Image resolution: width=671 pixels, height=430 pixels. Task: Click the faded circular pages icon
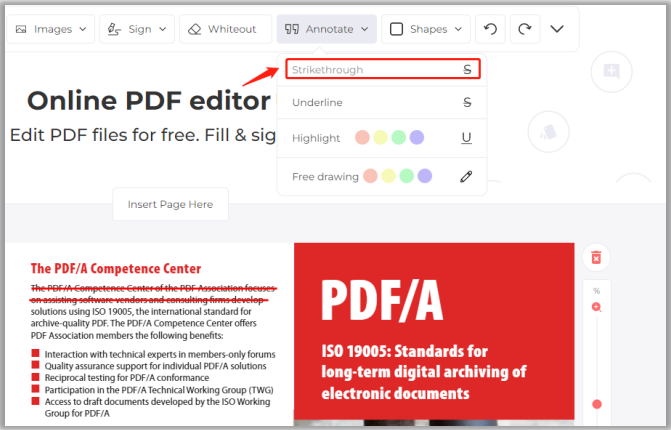[x=548, y=132]
